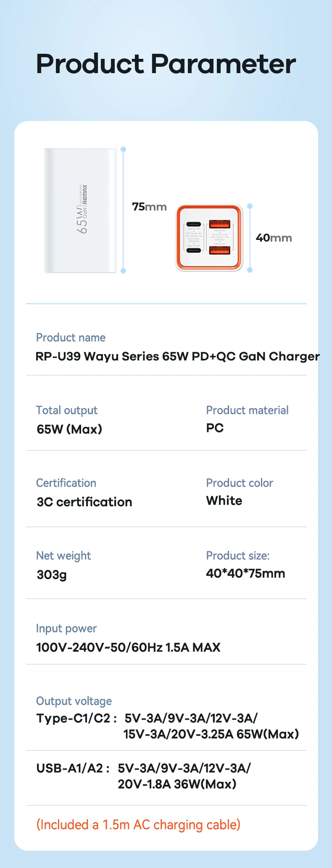Click the top dot of 75mm dimension line
Viewport: 332px width, 868px height.
pyautogui.click(x=123, y=150)
